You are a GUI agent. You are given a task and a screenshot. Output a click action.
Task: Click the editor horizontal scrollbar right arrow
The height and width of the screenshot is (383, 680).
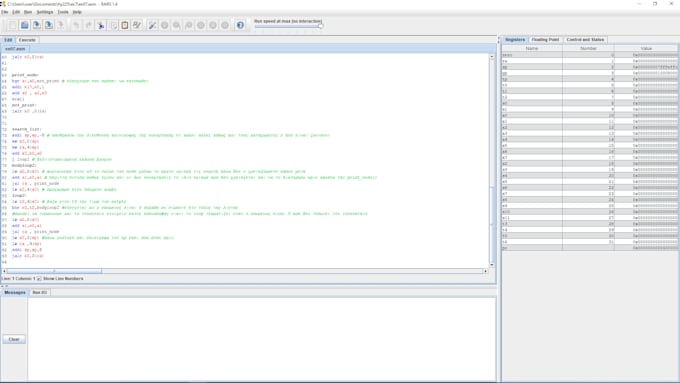point(485,271)
